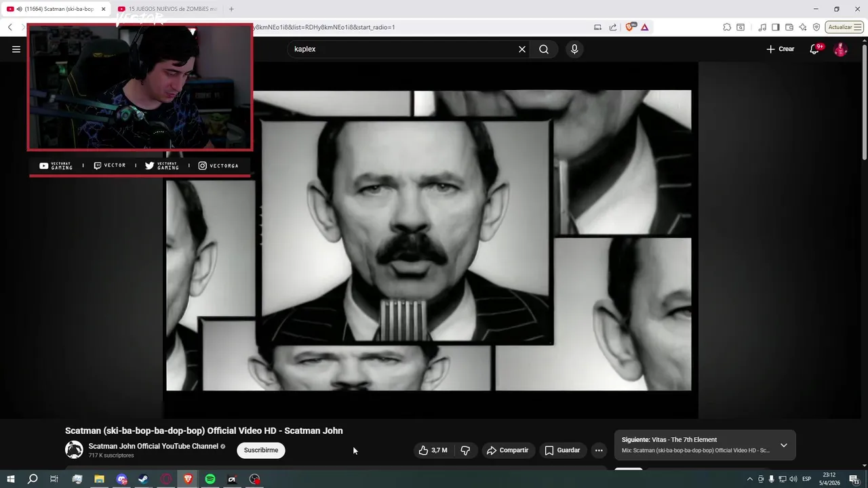Open File Explorer from the taskbar
Screen dimensions: 868x488
tap(99, 479)
